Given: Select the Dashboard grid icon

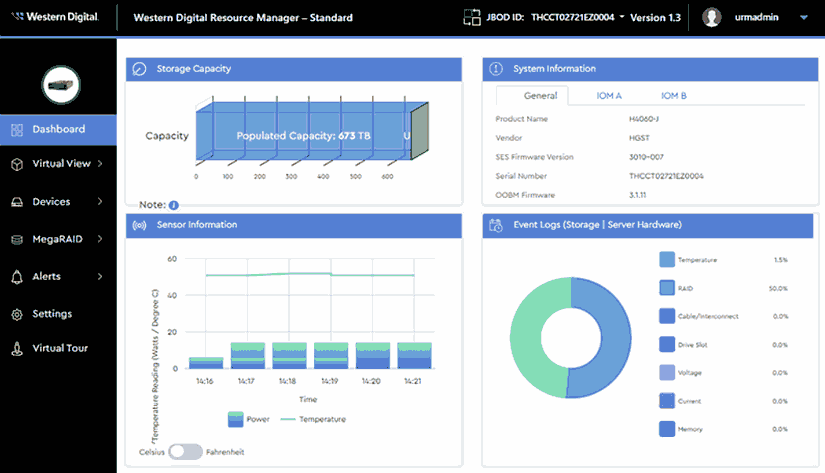Looking at the screenshot, I should (17, 129).
